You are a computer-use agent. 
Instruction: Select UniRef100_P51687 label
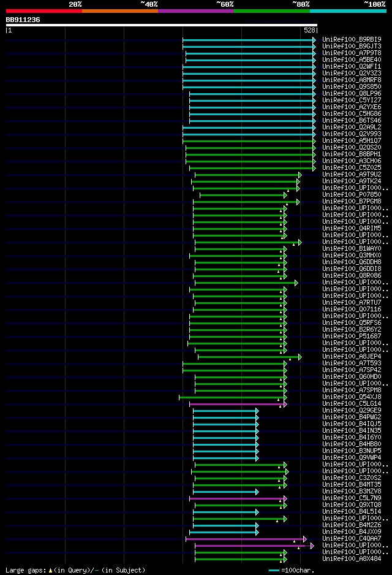click(352, 336)
